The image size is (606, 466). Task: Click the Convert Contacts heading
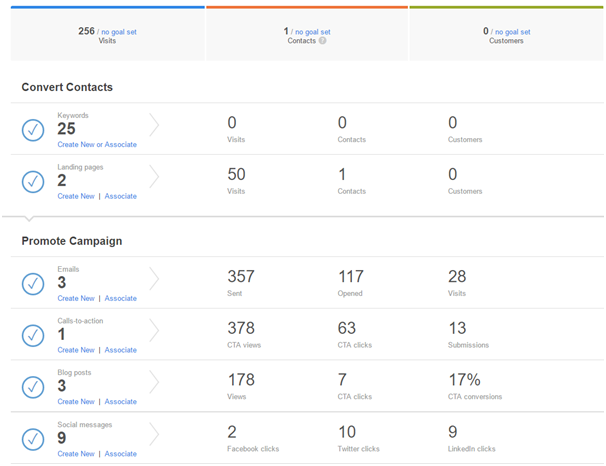click(67, 87)
